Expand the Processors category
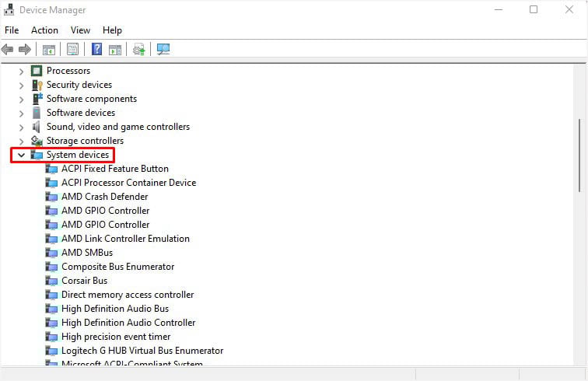This screenshot has height=381, width=588. click(x=21, y=72)
